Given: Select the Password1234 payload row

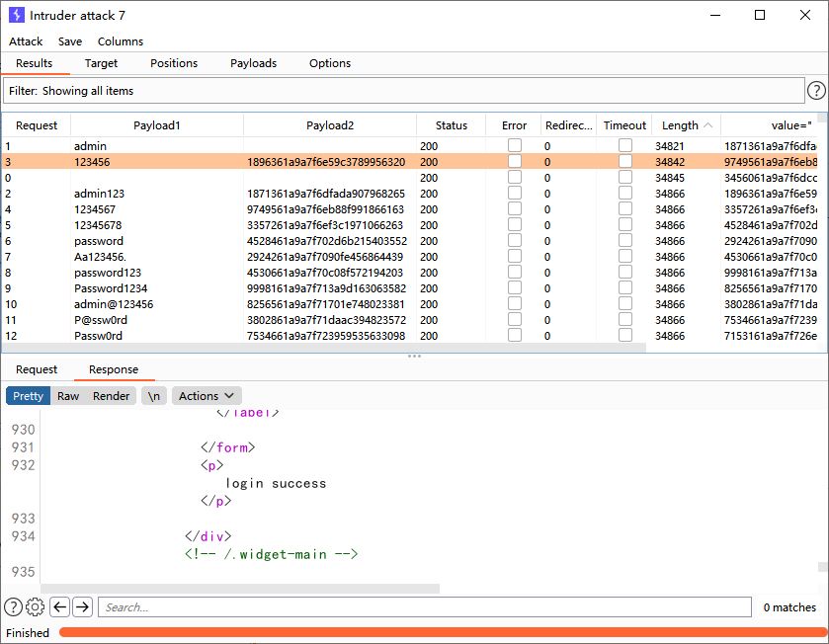Looking at the screenshot, I should click(x=410, y=288).
